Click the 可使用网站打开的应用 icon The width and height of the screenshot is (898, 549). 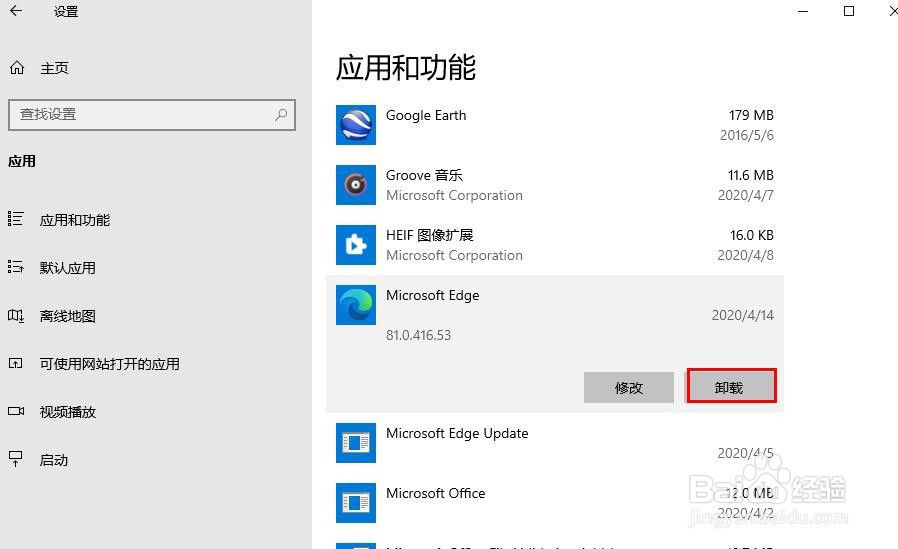[x=15, y=364]
